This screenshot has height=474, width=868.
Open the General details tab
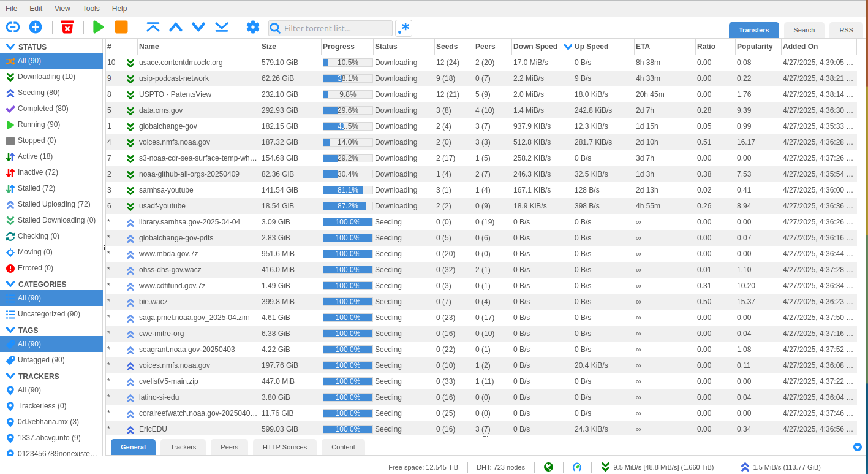(x=133, y=447)
